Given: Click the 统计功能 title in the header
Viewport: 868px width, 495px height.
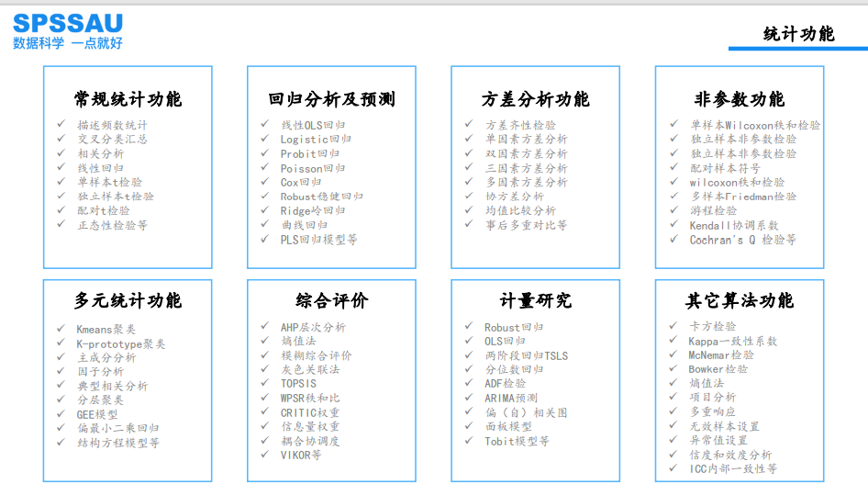Looking at the screenshot, I should pyautogui.click(x=798, y=34).
